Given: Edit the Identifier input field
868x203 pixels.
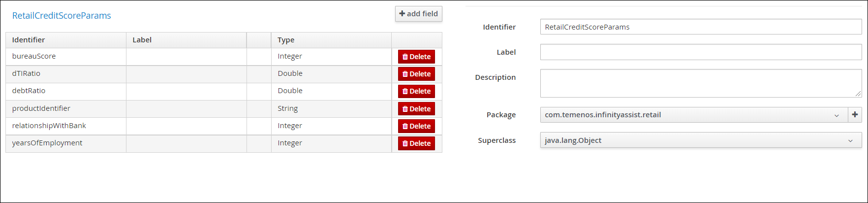Looking at the screenshot, I should 701,27.
